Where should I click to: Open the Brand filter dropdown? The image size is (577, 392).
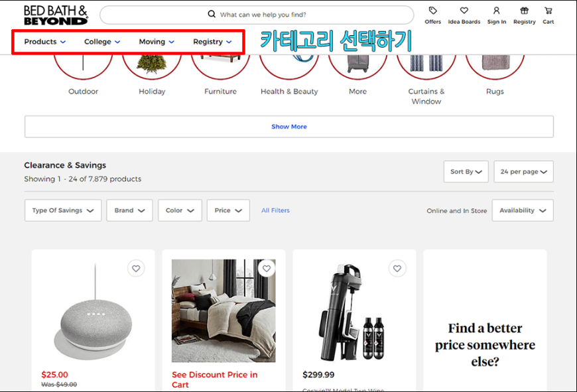tap(129, 210)
